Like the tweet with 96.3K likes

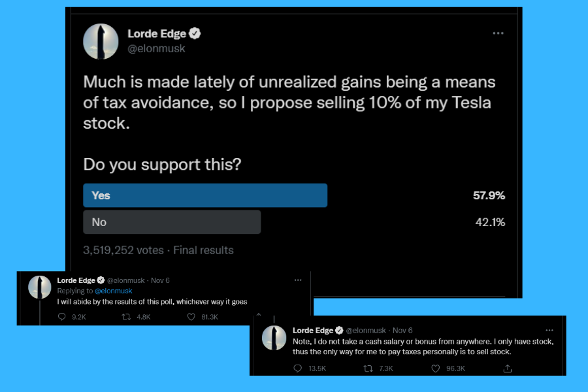(x=436, y=368)
